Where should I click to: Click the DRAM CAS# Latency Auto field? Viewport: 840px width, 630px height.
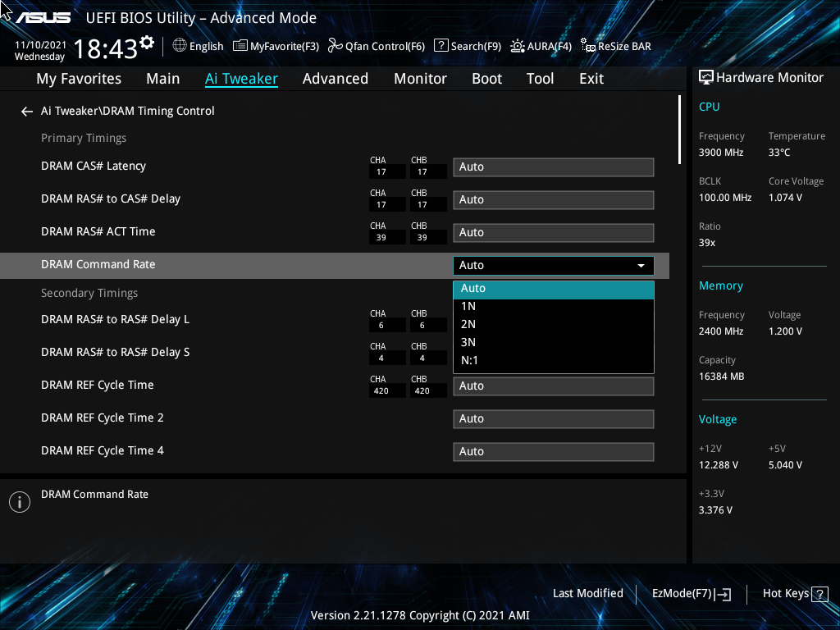pos(554,167)
